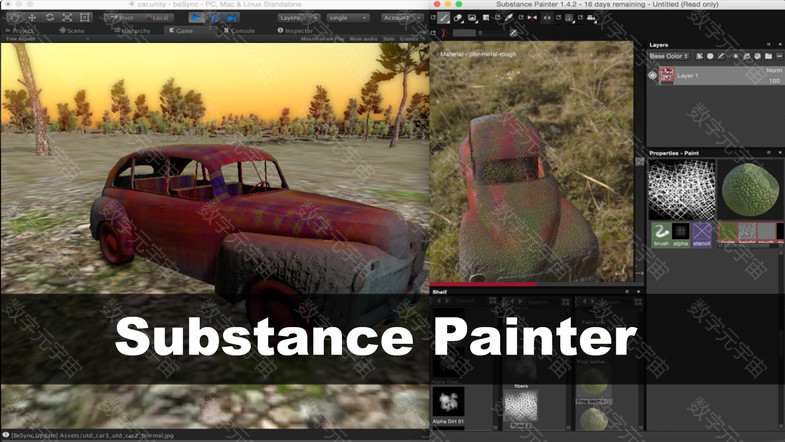Screen dimensions: 785x442
Task: Close the Shelf panel
Action: tap(638, 291)
